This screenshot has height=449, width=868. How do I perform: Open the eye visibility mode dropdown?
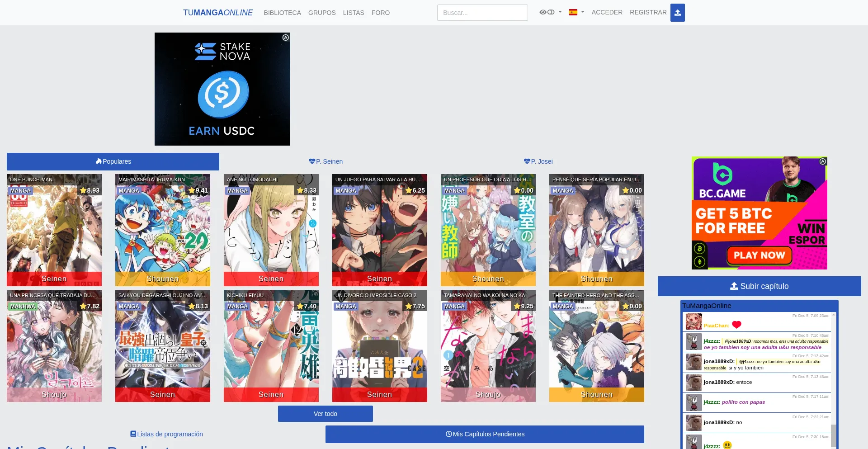(550, 12)
